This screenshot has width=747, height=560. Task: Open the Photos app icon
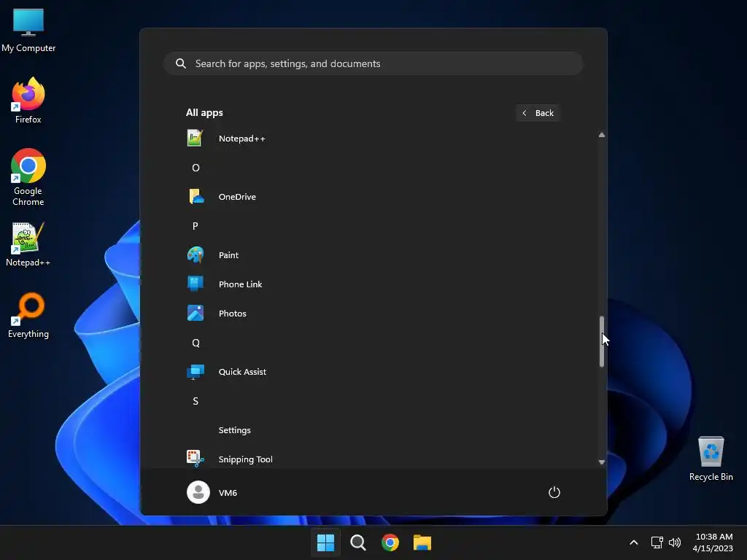coord(196,313)
